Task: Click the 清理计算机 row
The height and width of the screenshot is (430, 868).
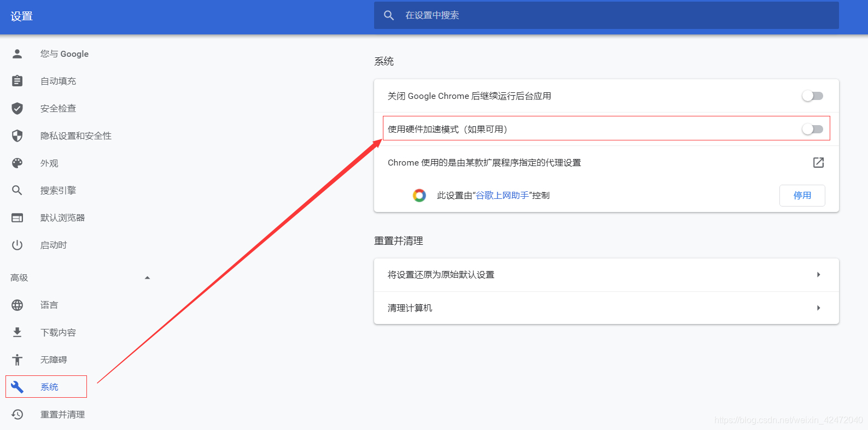Action: pyautogui.click(x=606, y=308)
